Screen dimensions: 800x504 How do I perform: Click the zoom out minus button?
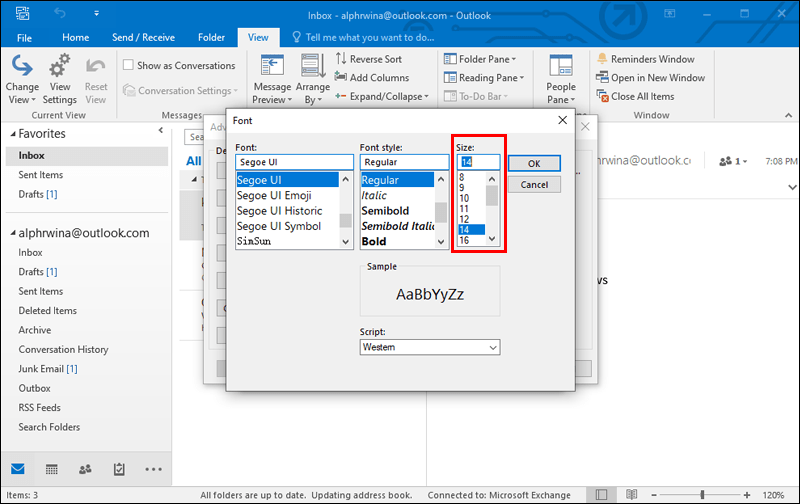click(654, 495)
